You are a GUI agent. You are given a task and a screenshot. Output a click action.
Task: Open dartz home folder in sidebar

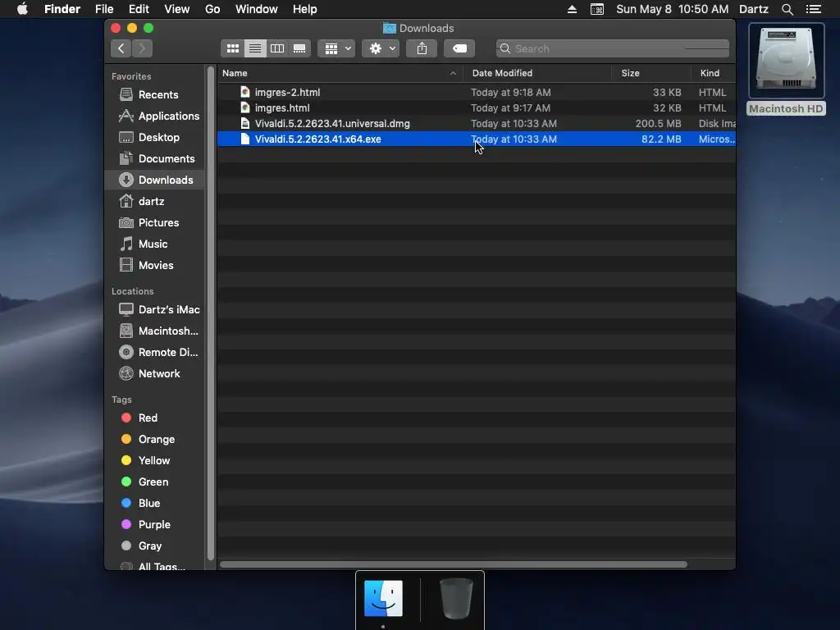click(155, 202)
